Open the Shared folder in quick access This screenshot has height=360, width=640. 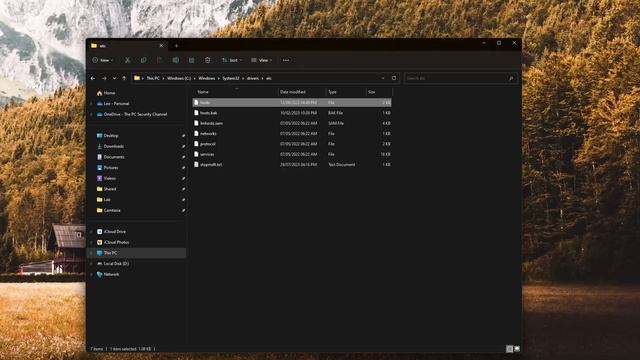click(x=110, y=189)
